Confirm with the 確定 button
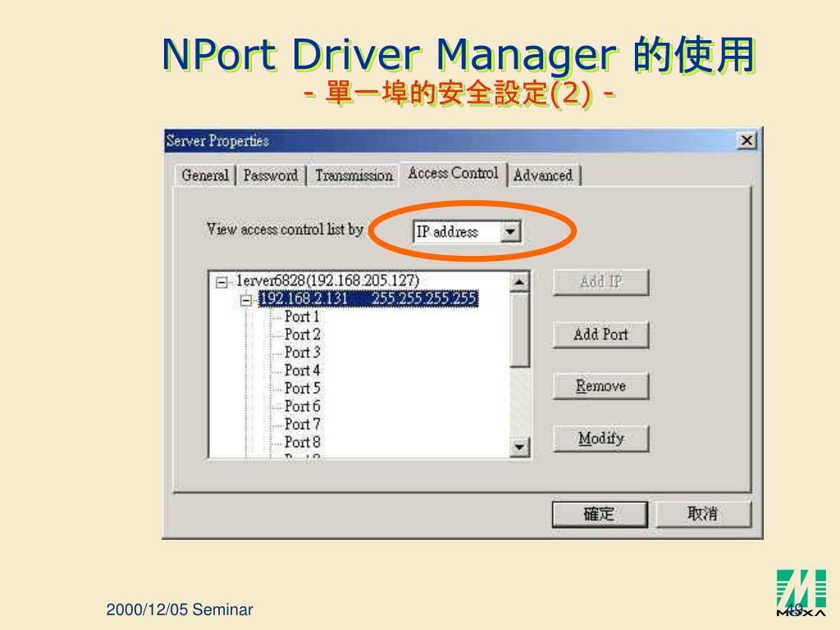 600,514
